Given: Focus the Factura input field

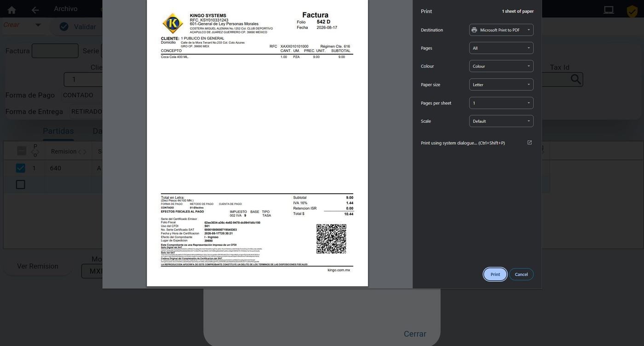Looking at the screenshot, I should click(55, 51).
